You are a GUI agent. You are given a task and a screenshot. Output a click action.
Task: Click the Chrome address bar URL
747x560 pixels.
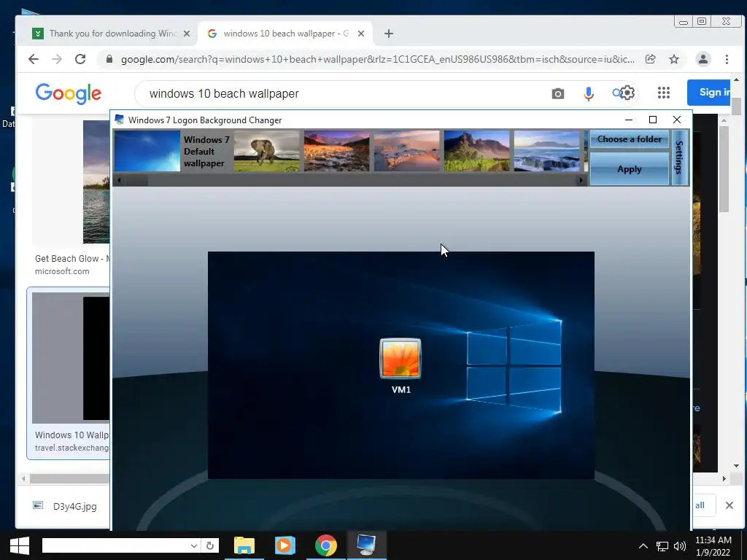[x=377, y=59]
